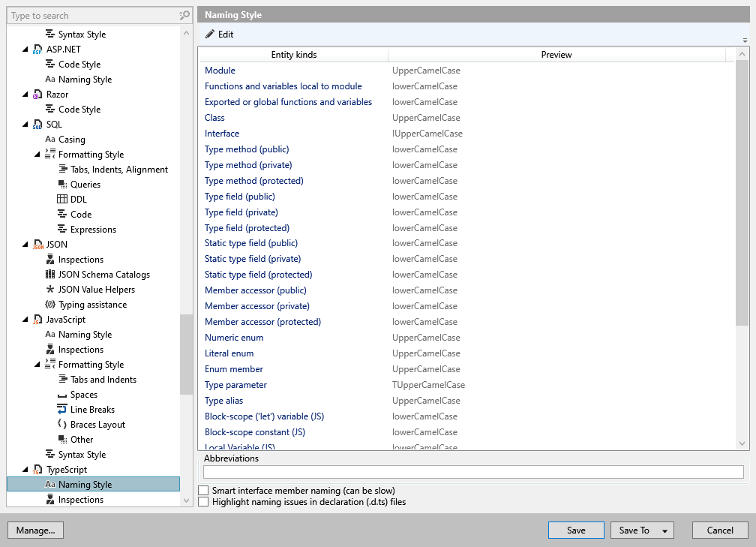
Task: Click the Braces Layout icon
Action: pyautogui.click(x=62, y=425)
